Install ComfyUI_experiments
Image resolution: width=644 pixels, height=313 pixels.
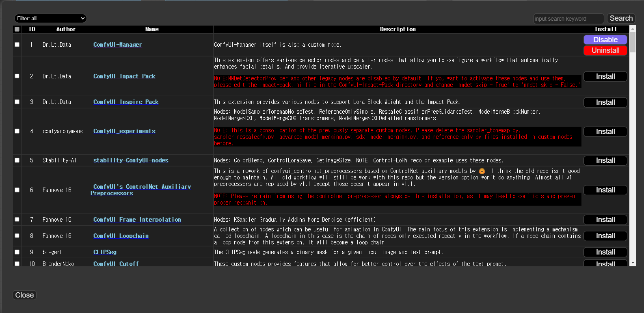coord(605,132)
